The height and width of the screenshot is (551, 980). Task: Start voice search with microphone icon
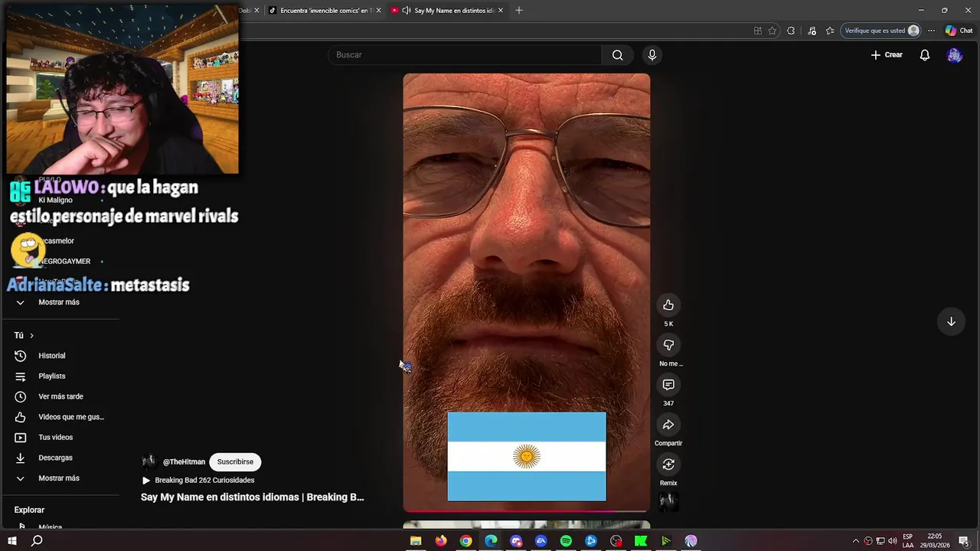tap(652, 55)
